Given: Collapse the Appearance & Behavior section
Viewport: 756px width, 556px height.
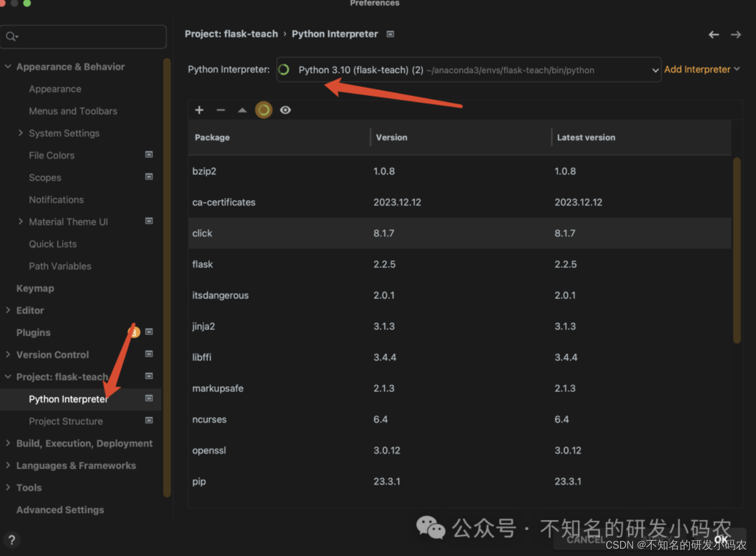Looking at the screenshot, I should (x=8, y=66).
